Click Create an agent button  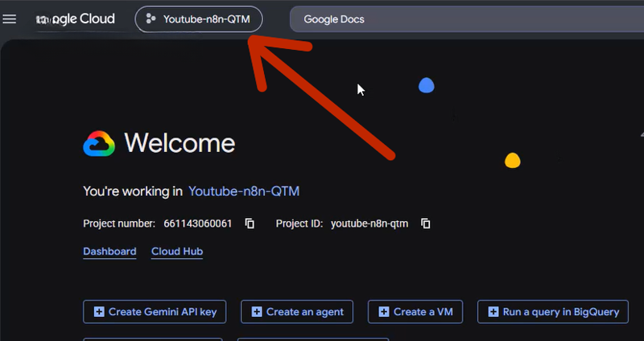click(x=297, y=312)
